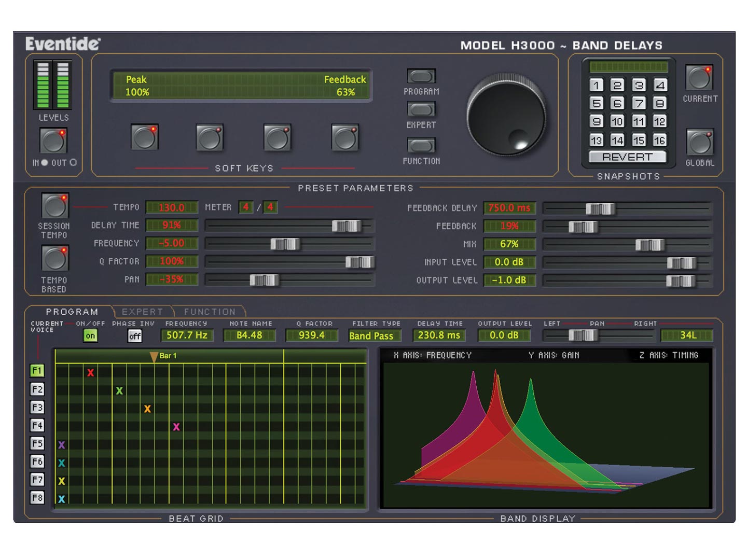
Task: Click the Meter denominator 4 field
Action: [x=270, y=207]
